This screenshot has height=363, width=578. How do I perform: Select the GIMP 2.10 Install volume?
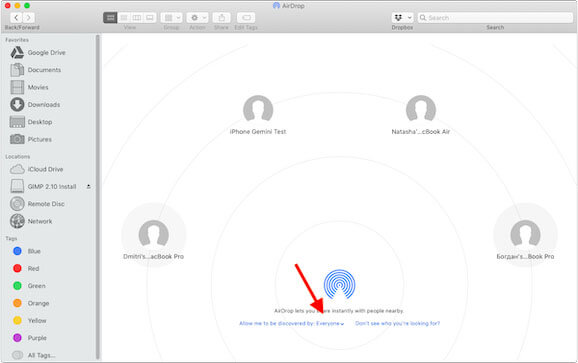coord(52,186)
